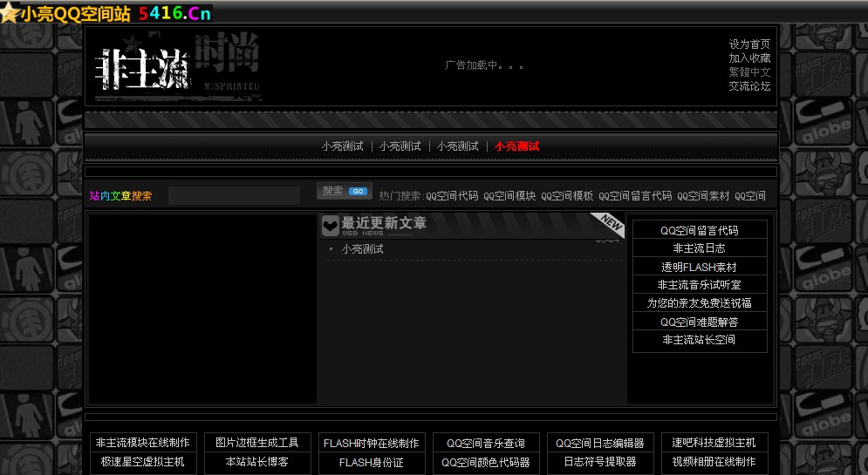Open 非主流模块在线制作 tool link
This screenshot has width=868, height=475.
click(x=143, y=443)
